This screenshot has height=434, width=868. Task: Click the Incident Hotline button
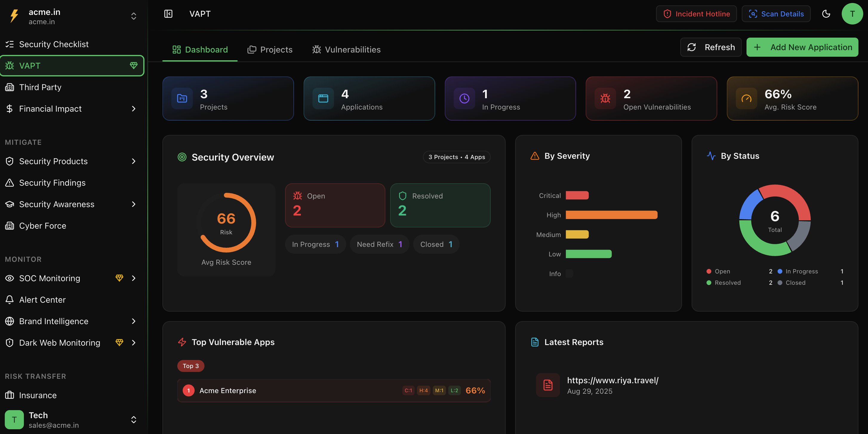click(696, 14)
